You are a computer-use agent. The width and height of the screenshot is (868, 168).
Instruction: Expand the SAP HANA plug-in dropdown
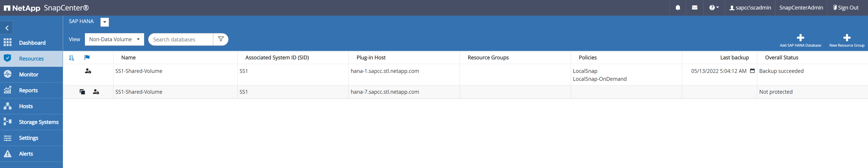click(x=104, y=22)
